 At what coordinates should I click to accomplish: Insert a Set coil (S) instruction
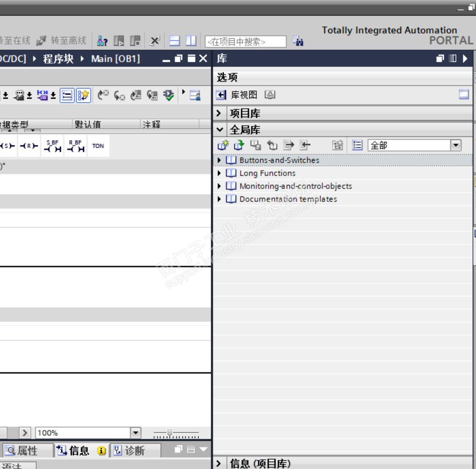click(7, 146)
